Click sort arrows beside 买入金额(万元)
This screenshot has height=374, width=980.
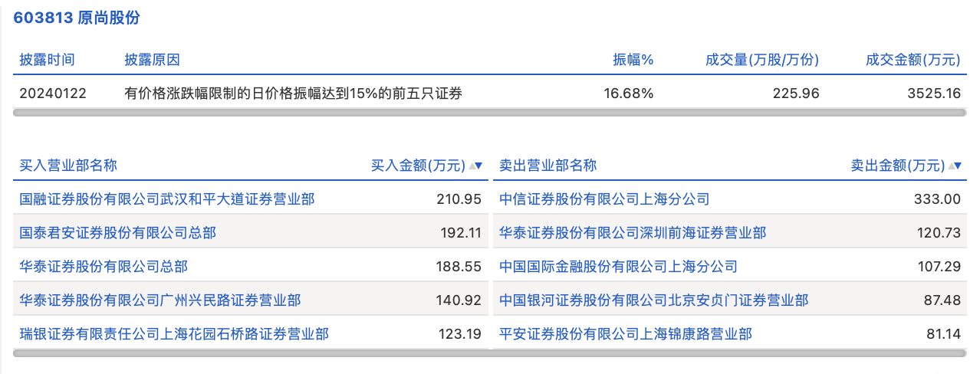pyautogui.click(x=475, y=166)
